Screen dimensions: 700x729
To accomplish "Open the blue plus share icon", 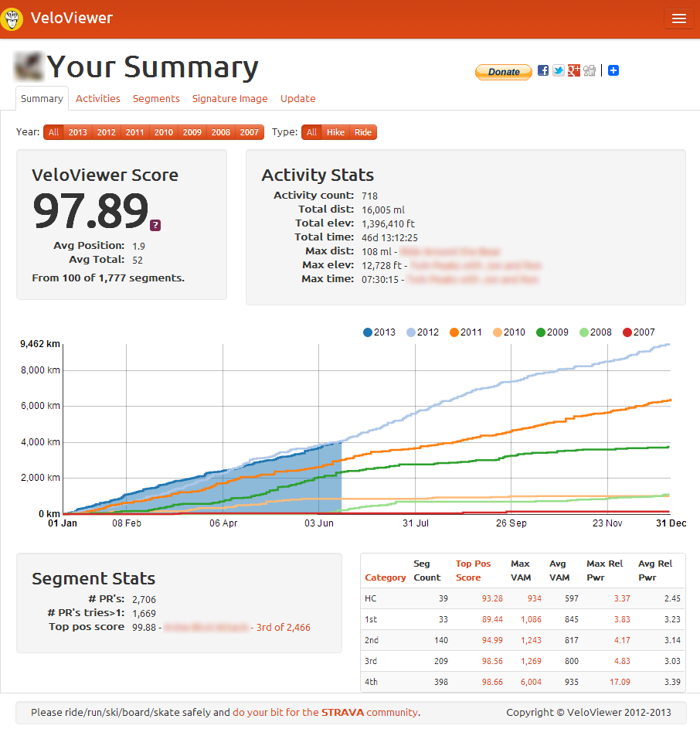I will (x=613, y=70).
